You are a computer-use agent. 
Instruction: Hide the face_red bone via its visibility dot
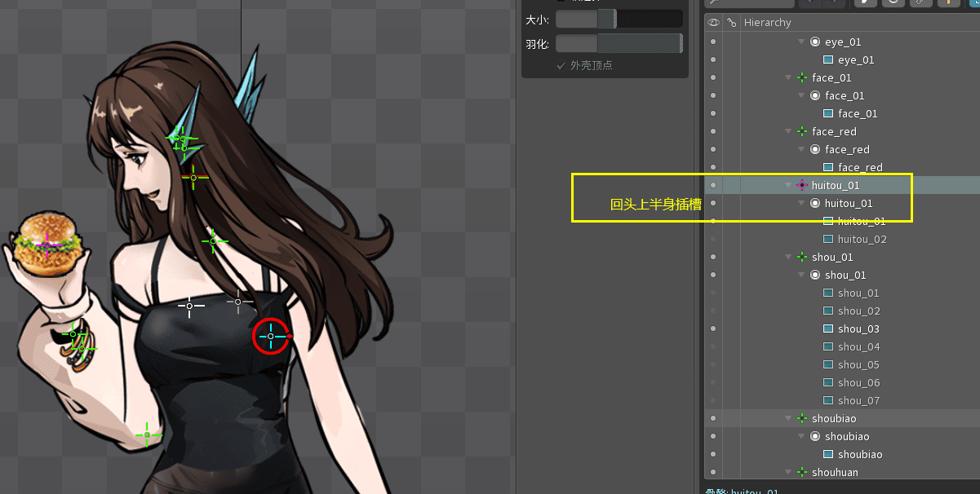(714, 132)
